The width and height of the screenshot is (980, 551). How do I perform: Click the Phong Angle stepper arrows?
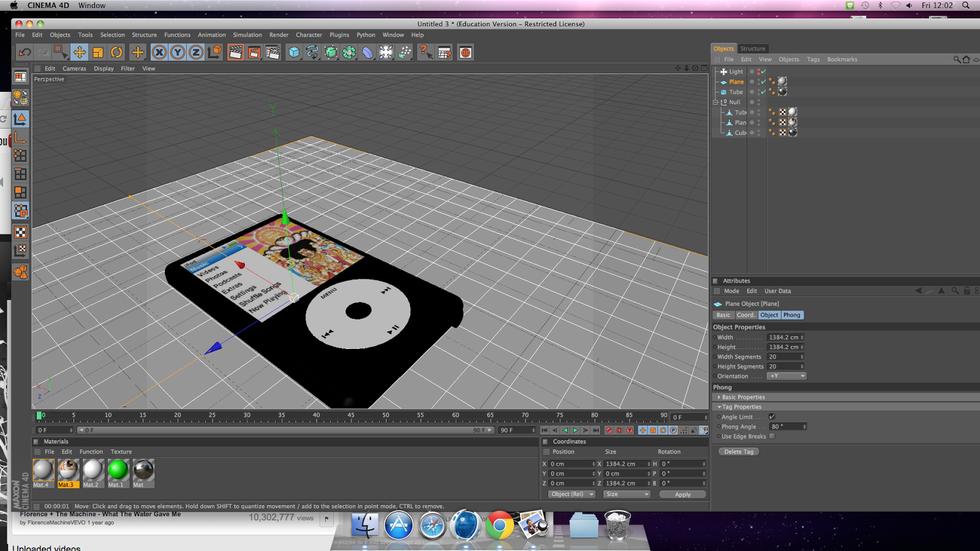click(x=804, y=427)
